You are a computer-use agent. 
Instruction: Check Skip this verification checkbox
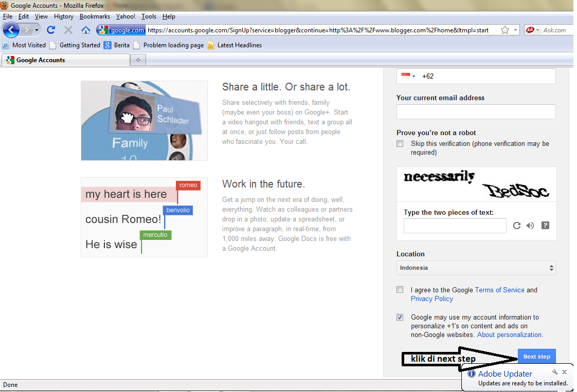click(x=400, y=144)
